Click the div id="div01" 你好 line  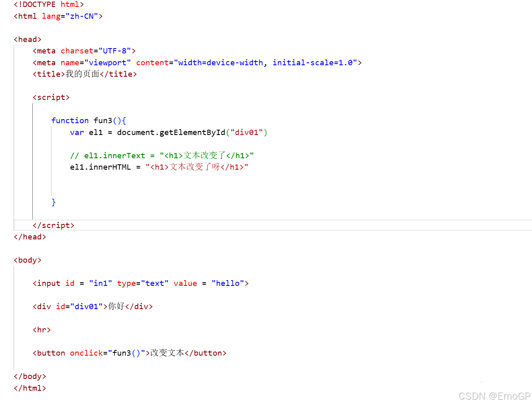pos(93,307)
